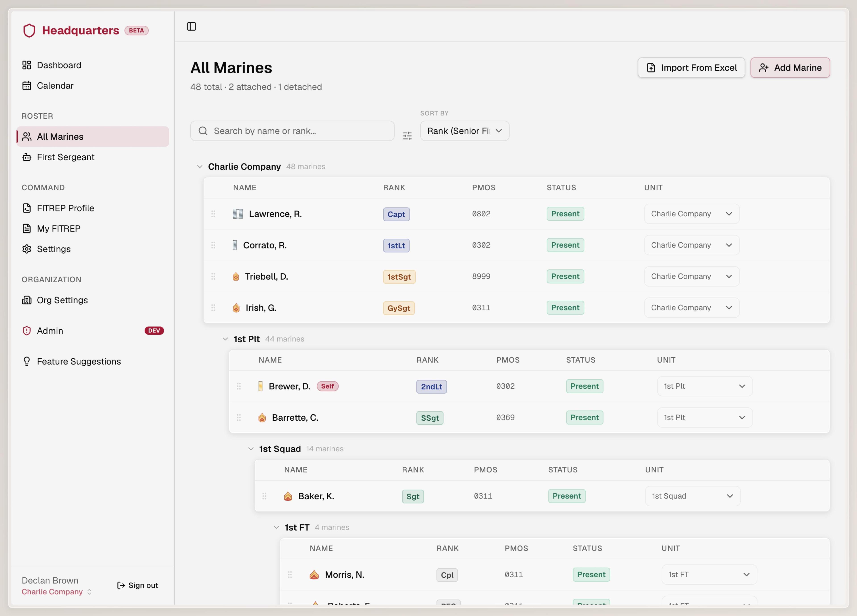The width and height of the screenshot is (857, 616).
Task: Open the filter options icon
Action: 407,136
